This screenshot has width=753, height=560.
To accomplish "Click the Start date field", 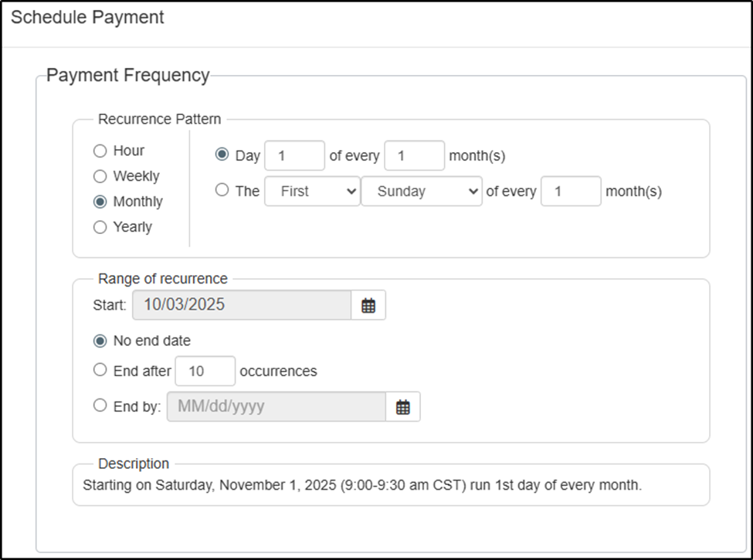I will pyautogui.click(x=242, y=305).
